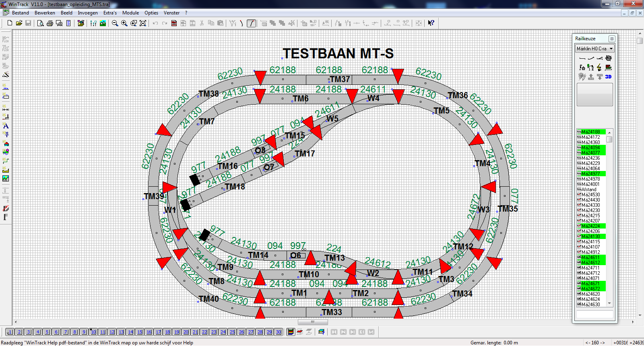Select Mä24977 in the track list
Viewport: 644px width, 346px height.
591,174
